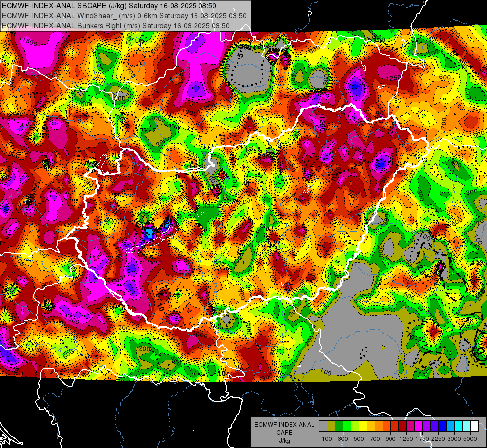This screenshot has width=487, height=448.
Task: Click the pink-magenta swatch right of 1250
Action: (410, 426)
